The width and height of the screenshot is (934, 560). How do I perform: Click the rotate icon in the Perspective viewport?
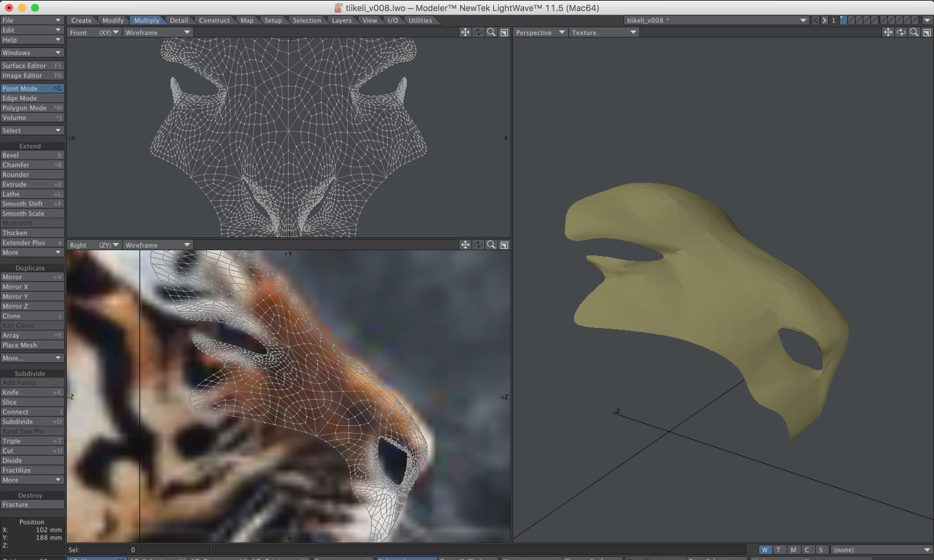tap(901, 32)
